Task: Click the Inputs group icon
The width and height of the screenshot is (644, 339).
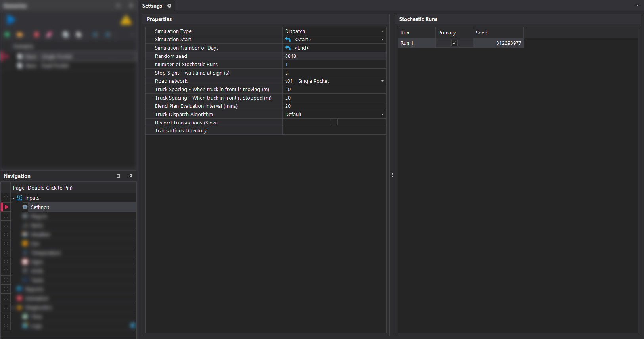Action: coord(19,198)
